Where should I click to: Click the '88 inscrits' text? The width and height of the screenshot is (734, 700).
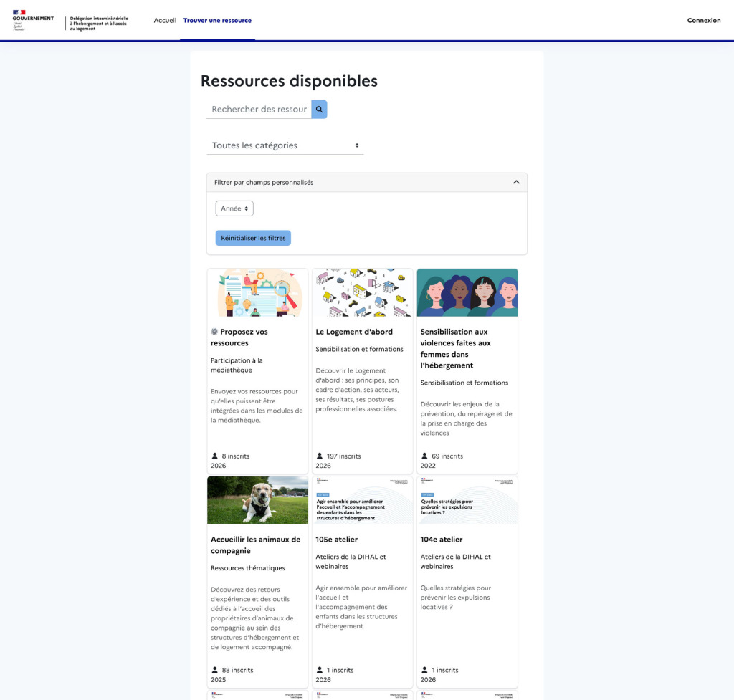[237, 670]
